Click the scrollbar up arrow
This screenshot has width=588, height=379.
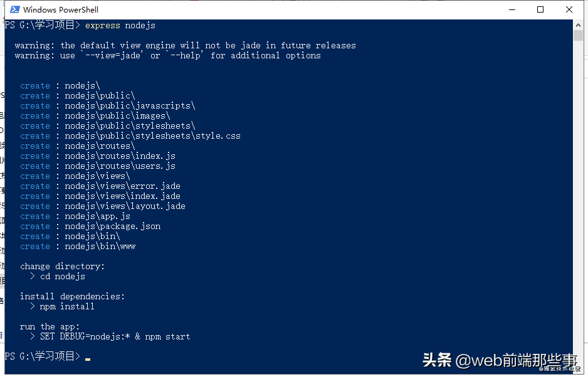[579, 24]
